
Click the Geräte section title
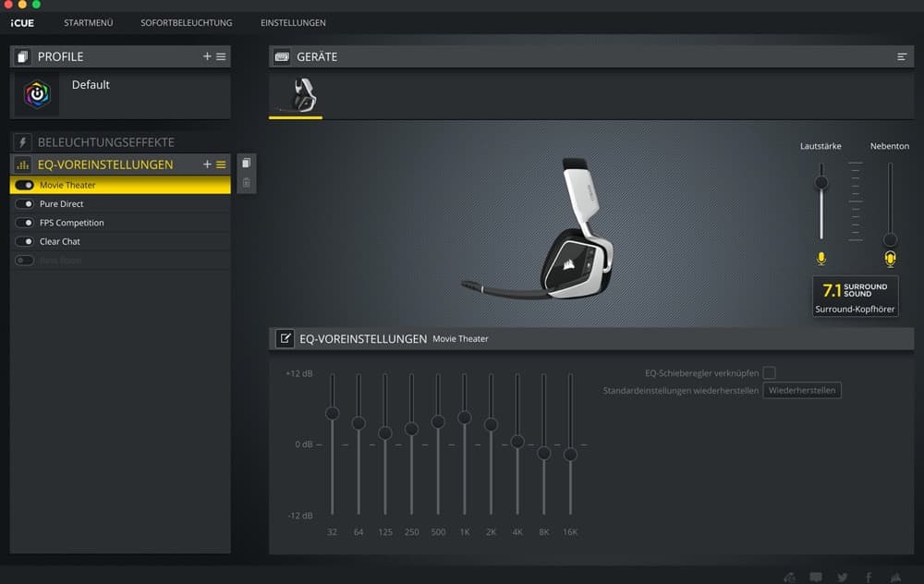pyautogui.click(x=317, y=57)
